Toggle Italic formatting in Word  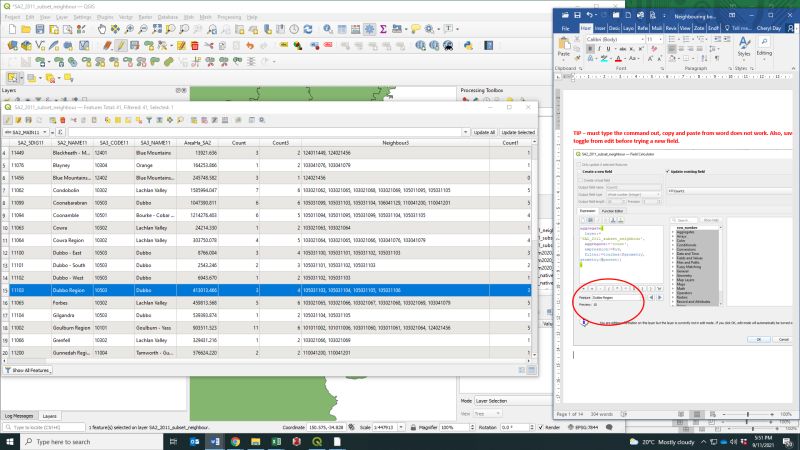coord(599,49)
